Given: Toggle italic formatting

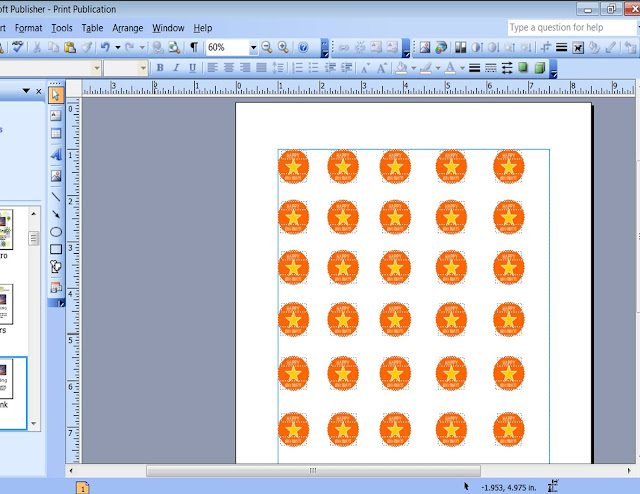Looking at the screenshot, I should [x=176, y=68].
